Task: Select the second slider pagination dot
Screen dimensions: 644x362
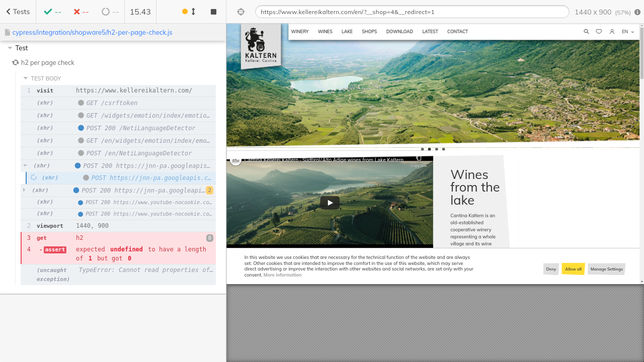Action: pos(429,149)
